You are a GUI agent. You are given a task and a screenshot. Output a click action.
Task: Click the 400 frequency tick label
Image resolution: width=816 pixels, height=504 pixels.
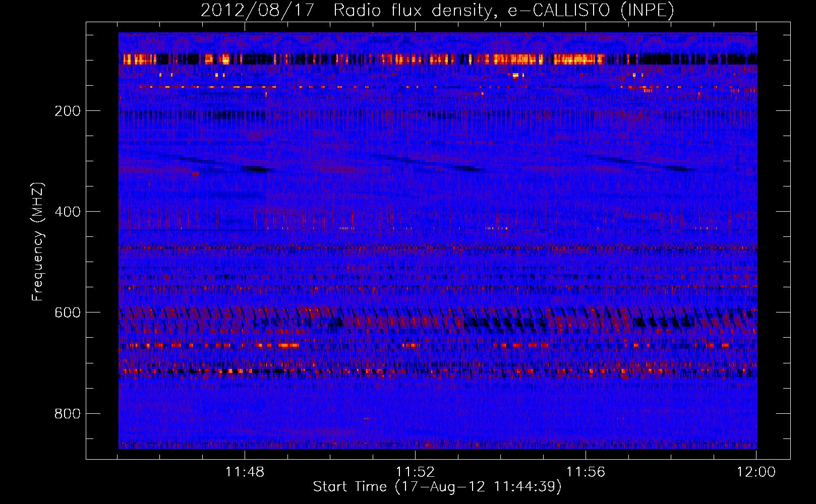[x=68, y=212]
